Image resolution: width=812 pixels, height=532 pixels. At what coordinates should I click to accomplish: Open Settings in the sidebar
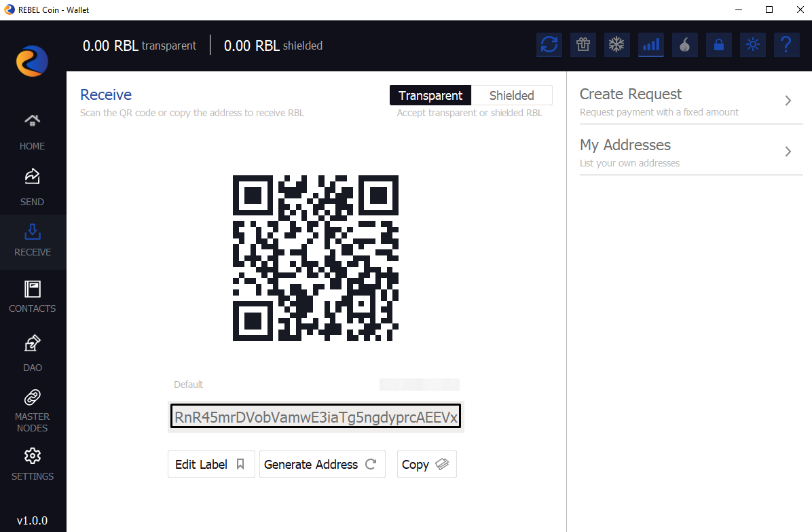click(32, 464)
